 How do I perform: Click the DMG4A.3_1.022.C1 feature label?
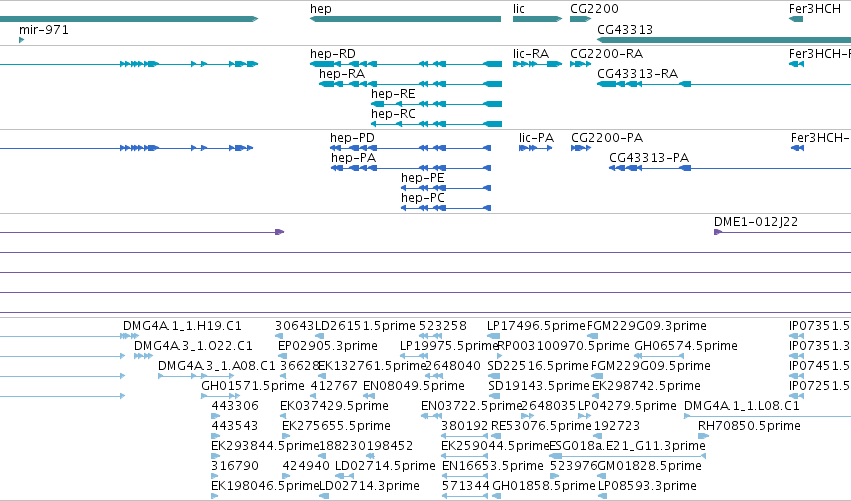click(193, 346)
